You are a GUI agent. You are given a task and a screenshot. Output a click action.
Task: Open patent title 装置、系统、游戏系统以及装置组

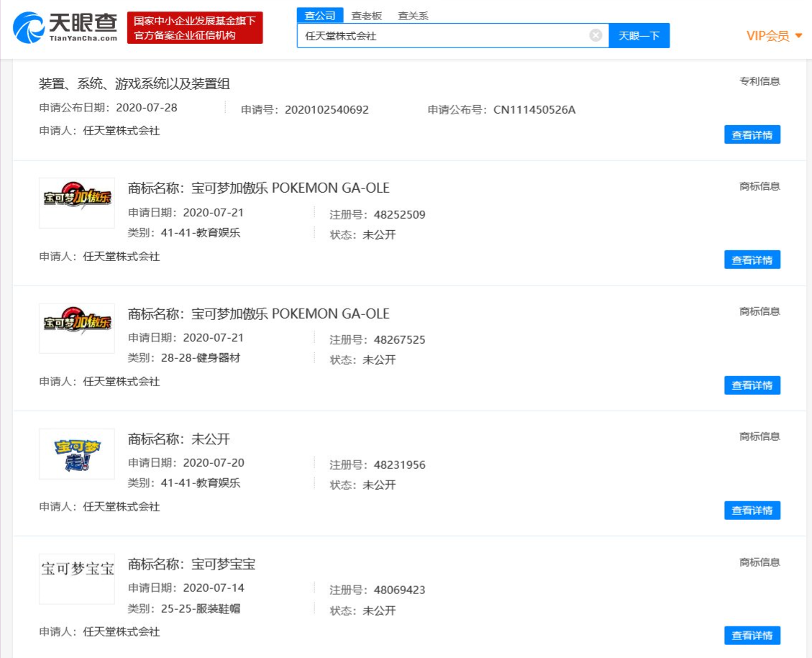pyautogui.click(x=134, y=84)
